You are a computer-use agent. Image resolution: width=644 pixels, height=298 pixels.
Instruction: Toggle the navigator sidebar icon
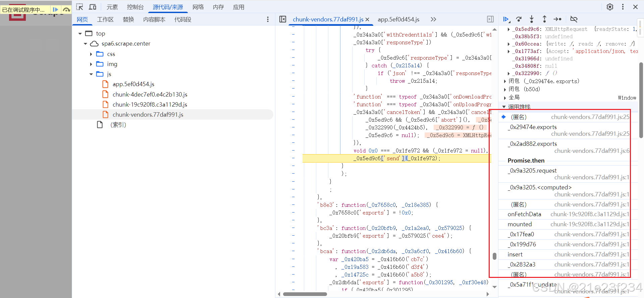283,19
